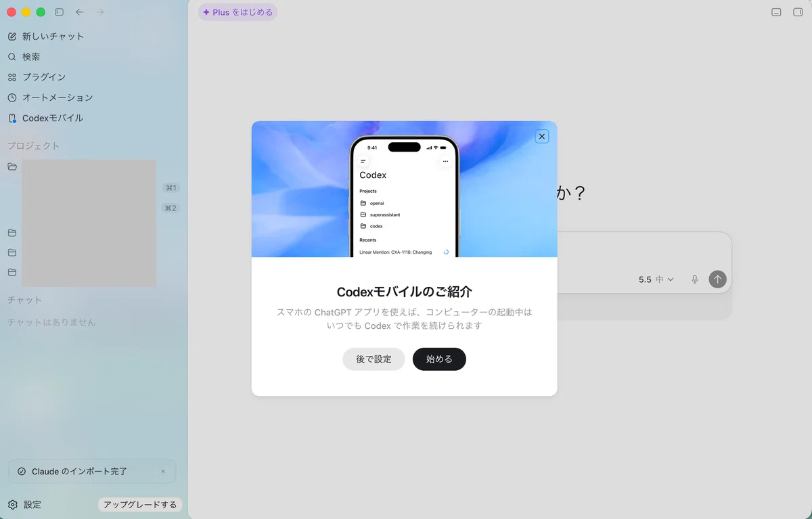
Task: Click チャットはありません text
Action: click(51, 322)
